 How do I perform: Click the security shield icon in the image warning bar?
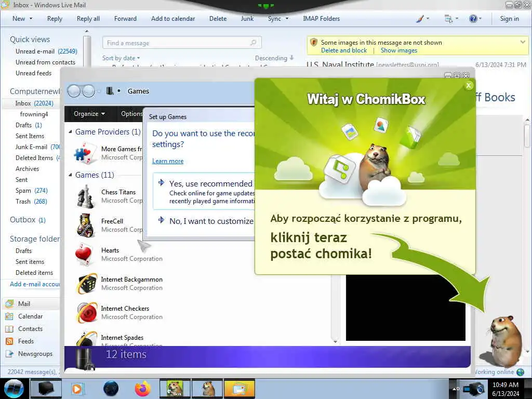(313, 43)
